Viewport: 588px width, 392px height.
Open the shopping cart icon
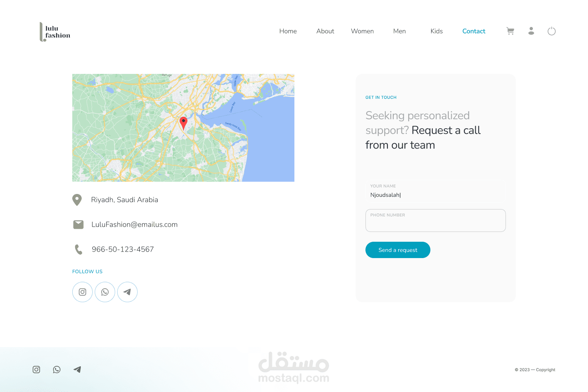(510, 31)
